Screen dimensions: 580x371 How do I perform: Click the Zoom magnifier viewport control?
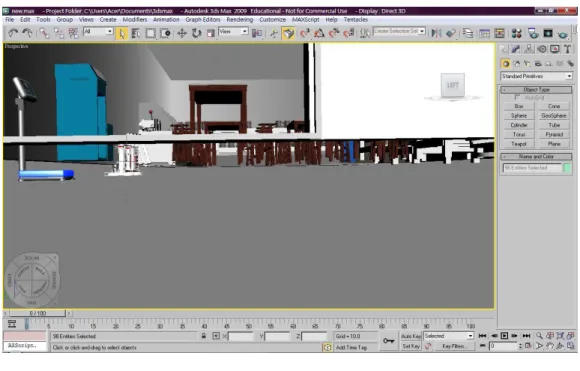pos(539,335)
